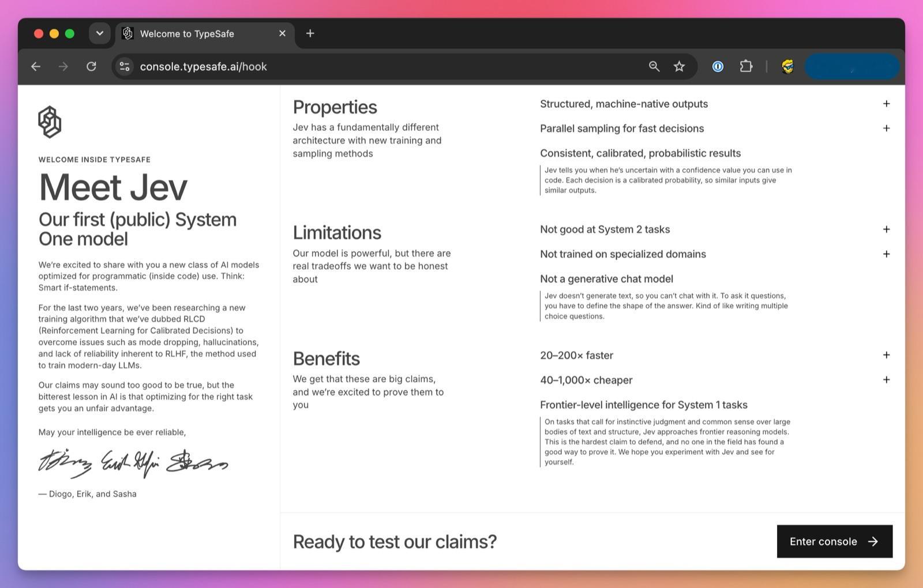
Task: Open the site information icon in address bar
Action: click(x=125, y=67)
